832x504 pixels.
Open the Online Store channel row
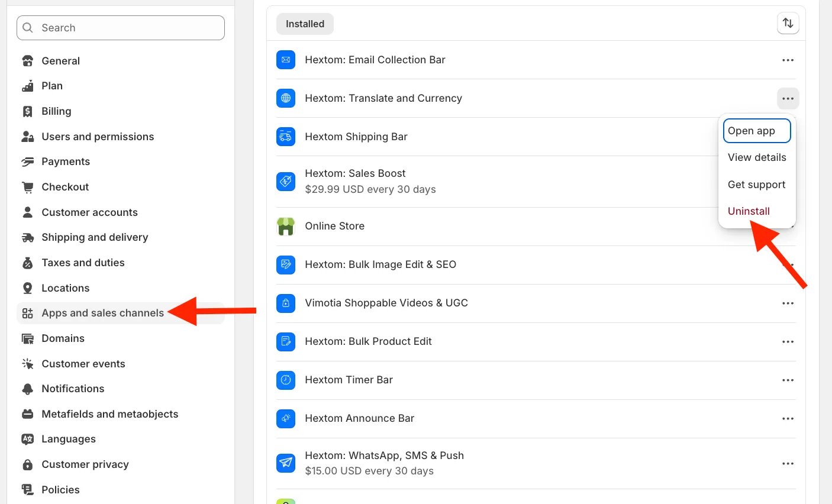click(x=536, y=226)
